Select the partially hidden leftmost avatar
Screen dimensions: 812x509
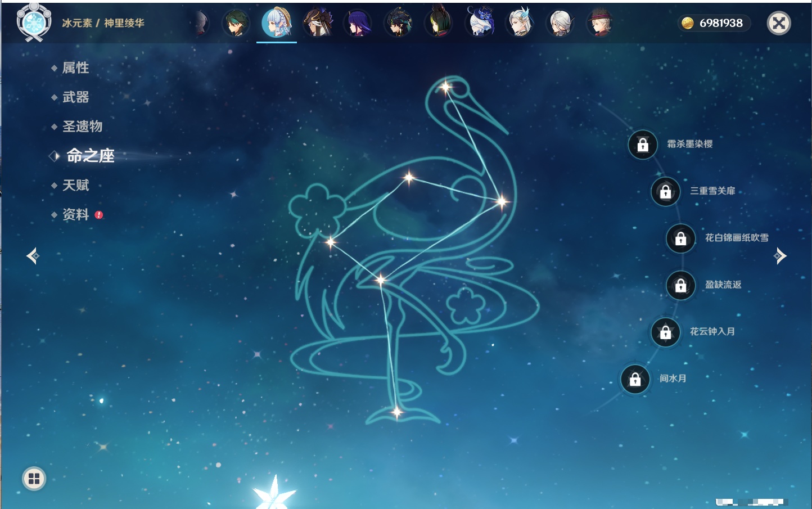point(202,23)
